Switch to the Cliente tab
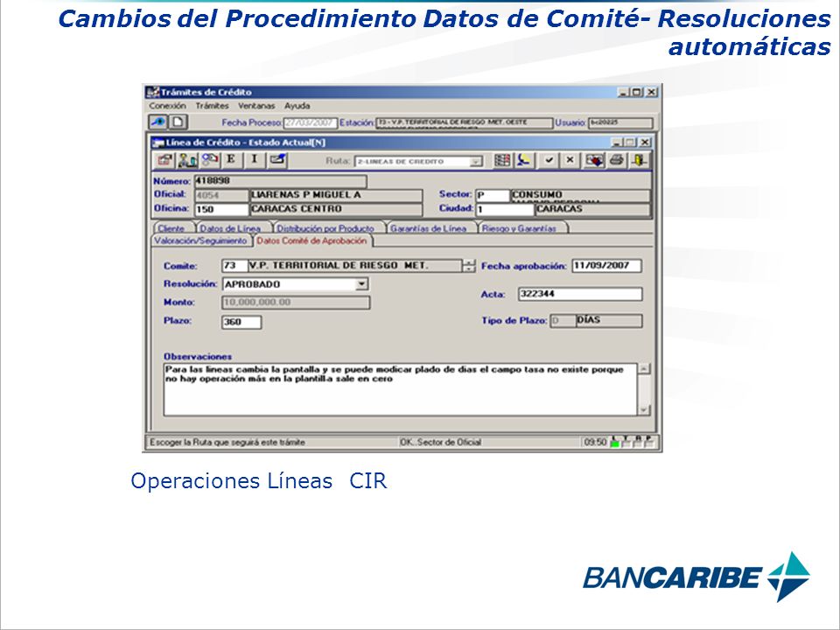Viewport: 840px width, 630px height. click(171, 228)
